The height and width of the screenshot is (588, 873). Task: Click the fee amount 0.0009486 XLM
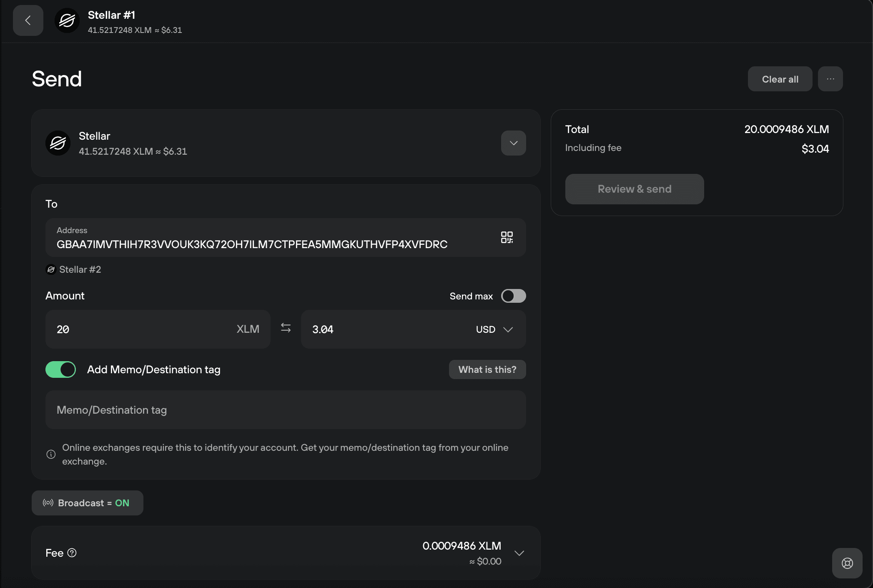tap(462, 546)
